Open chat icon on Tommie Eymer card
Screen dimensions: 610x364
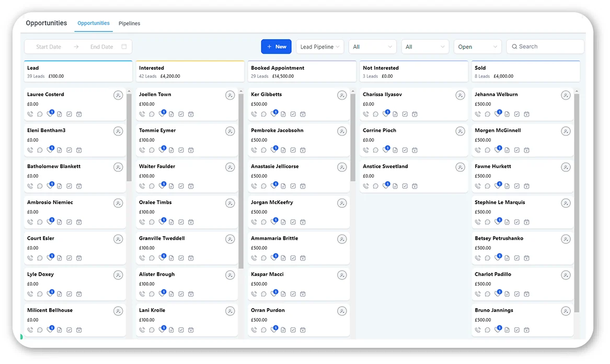[x=152, y=150]
